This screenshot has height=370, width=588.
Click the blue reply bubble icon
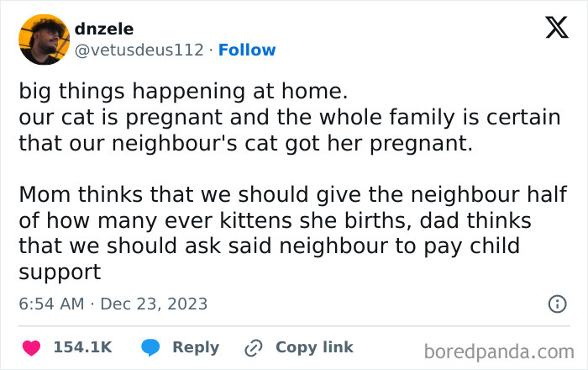point(151,347)
